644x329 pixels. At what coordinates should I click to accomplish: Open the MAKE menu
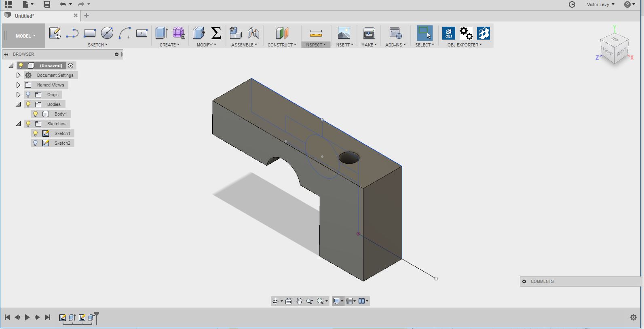pyautogui.click(x=369, y=45)
